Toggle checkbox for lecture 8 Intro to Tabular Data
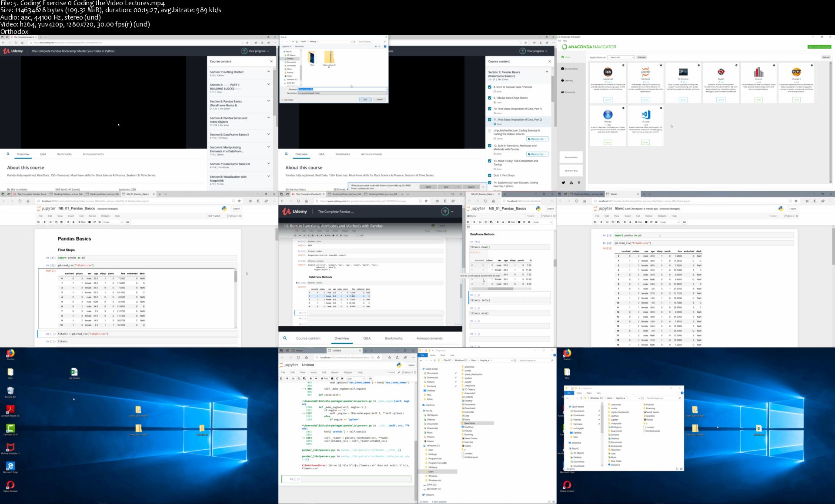Viewport: 835px width, 504px height. click(x=490, y=87)
